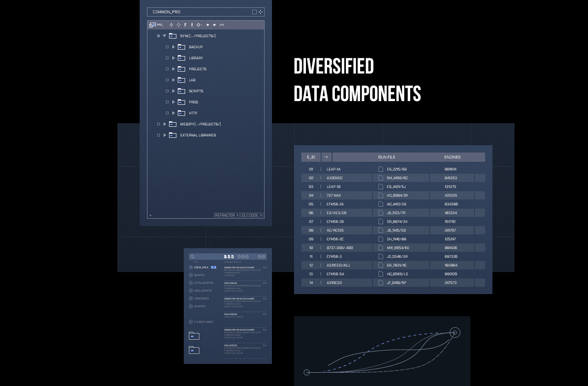Screen dimensions: 588x386
Task: Click the four-dot move icon beside COMMON_PRO title
Action: 260,12
